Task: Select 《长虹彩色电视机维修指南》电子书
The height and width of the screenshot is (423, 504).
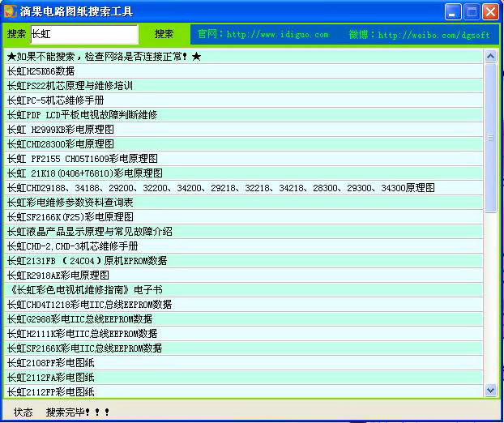Action: coord(243,290)
